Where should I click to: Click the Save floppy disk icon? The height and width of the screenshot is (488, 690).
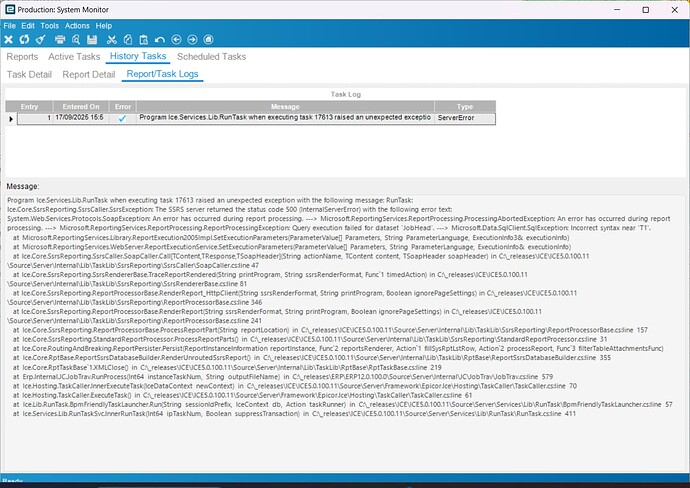[x=92, y=40]
